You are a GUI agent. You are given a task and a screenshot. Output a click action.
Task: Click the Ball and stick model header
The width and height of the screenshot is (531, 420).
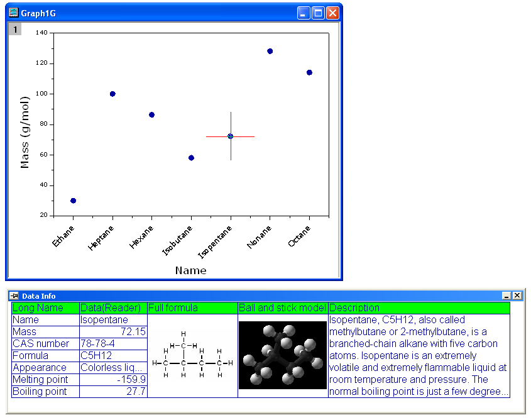283,308
